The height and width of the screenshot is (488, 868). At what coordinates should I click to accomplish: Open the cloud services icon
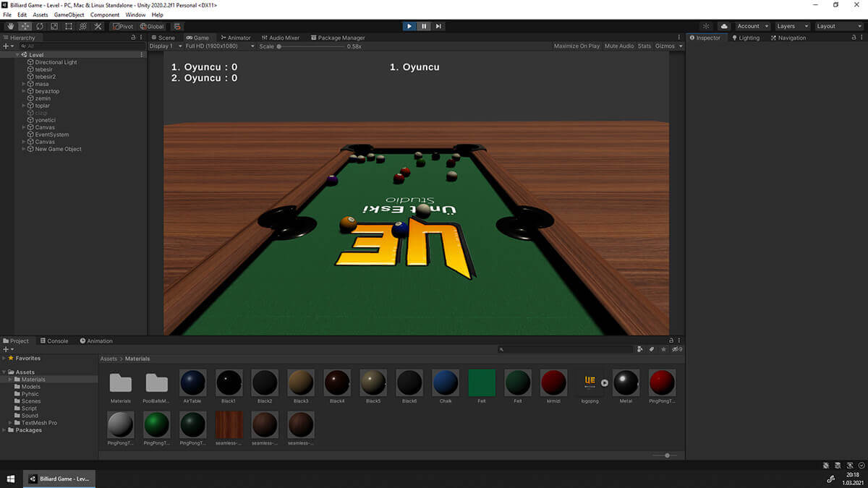click(x=723, y=26)
